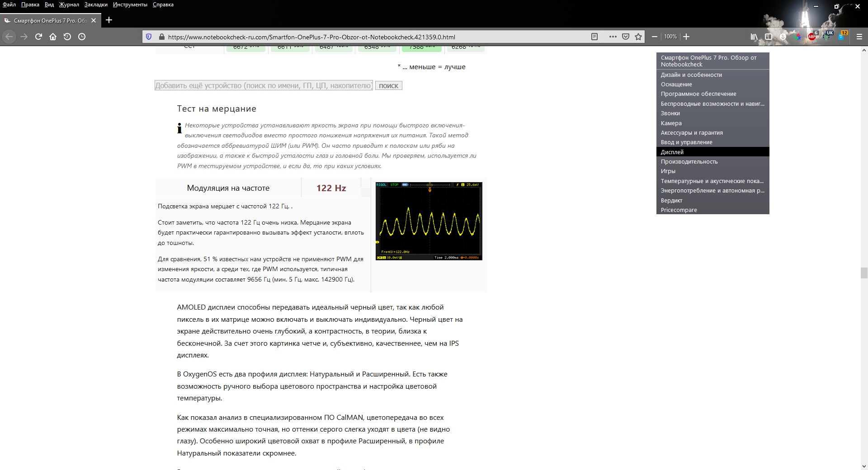This screenshot has height=470, width=868.
Task: Jump to 'Игры' section
Action: pos(668,171)
